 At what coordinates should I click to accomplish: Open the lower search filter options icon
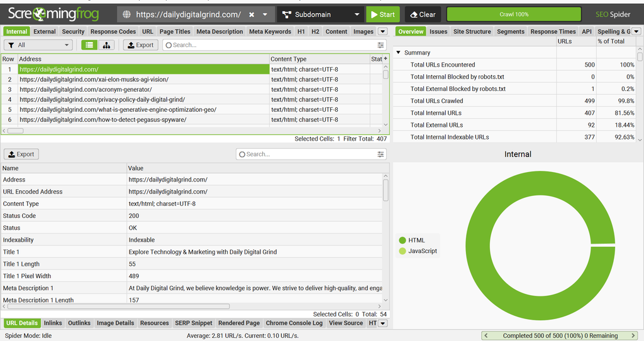[380, 154]
